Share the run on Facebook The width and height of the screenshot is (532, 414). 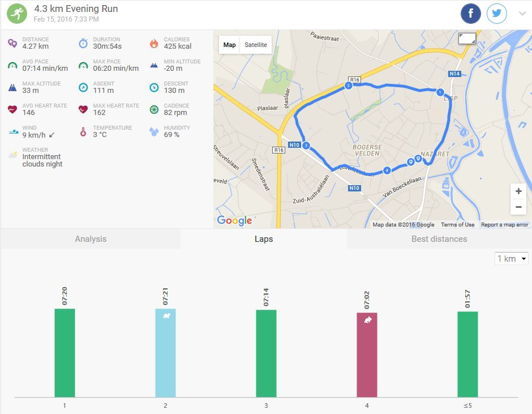click(x=470, y=14)
